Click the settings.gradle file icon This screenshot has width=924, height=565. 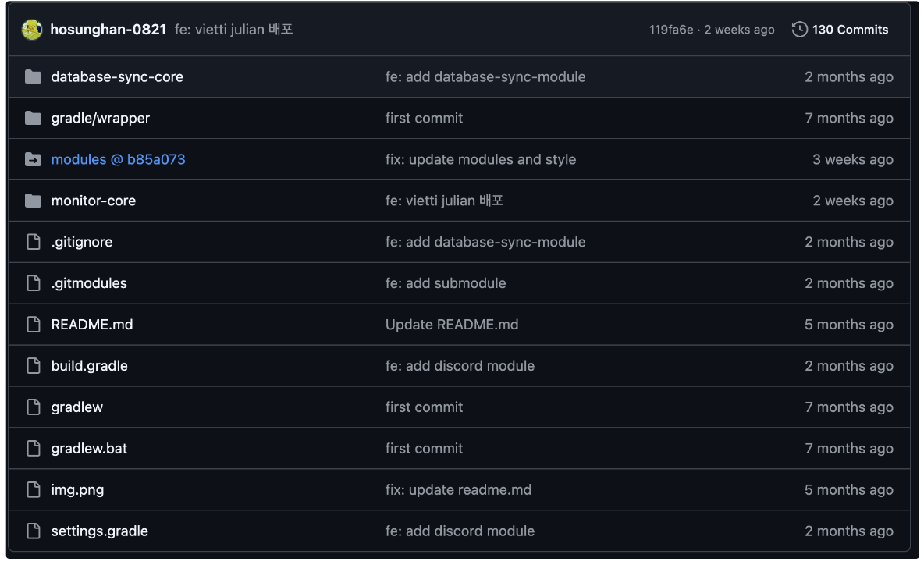tap(34, 531)
